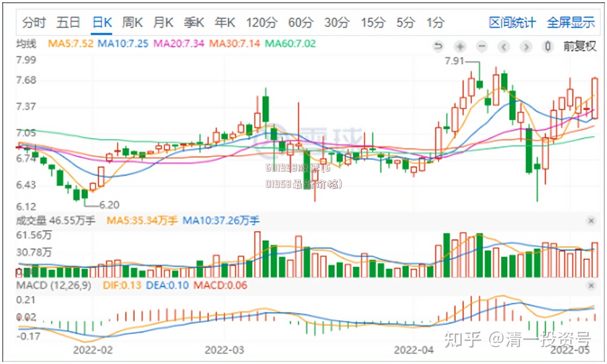Select the 年K tab

pyautogui.click(x=225, y=22)
